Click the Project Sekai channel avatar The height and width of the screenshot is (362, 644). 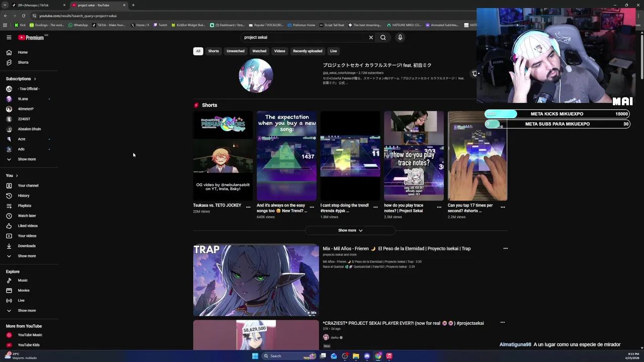click(256, 76)
